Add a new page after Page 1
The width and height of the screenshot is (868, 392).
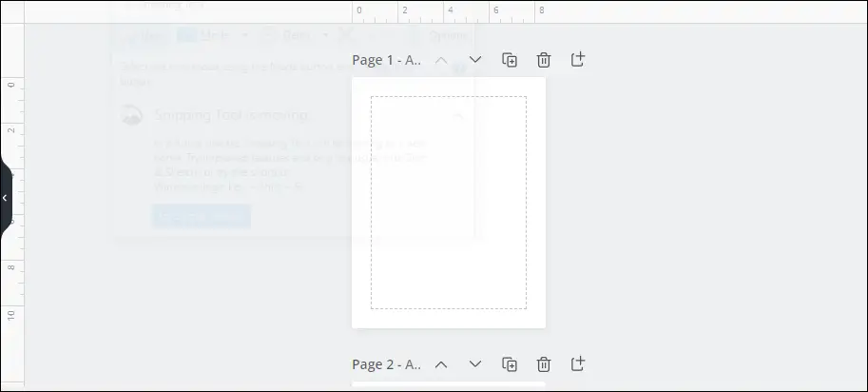coord(577,59)
